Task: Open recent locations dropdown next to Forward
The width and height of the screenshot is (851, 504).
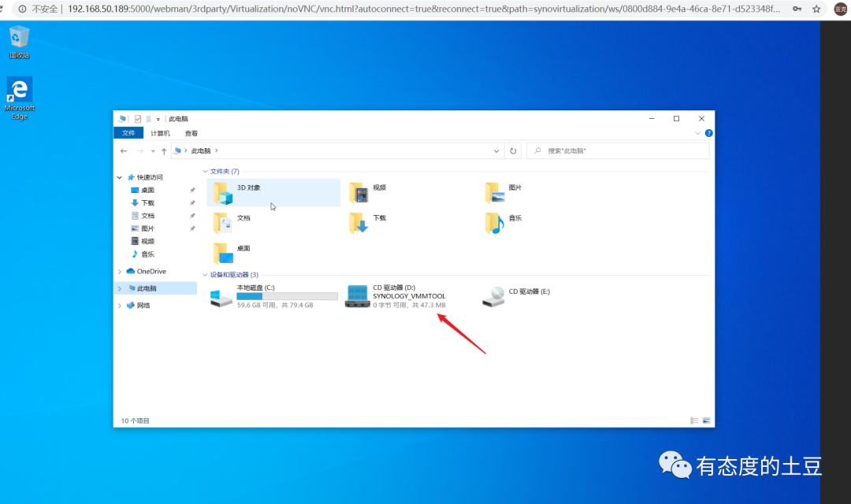Action: tap(153, 151)
